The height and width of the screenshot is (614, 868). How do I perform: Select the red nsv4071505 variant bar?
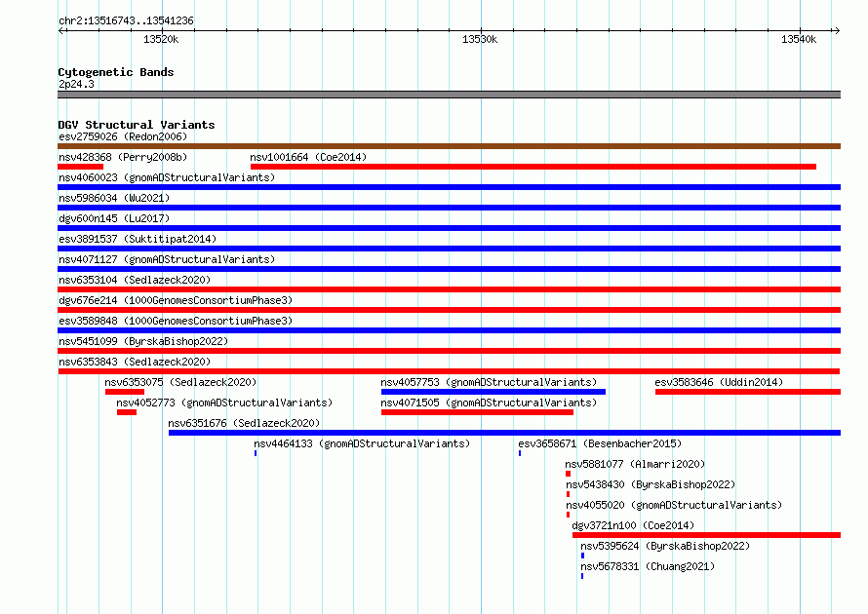coord(477,412)
